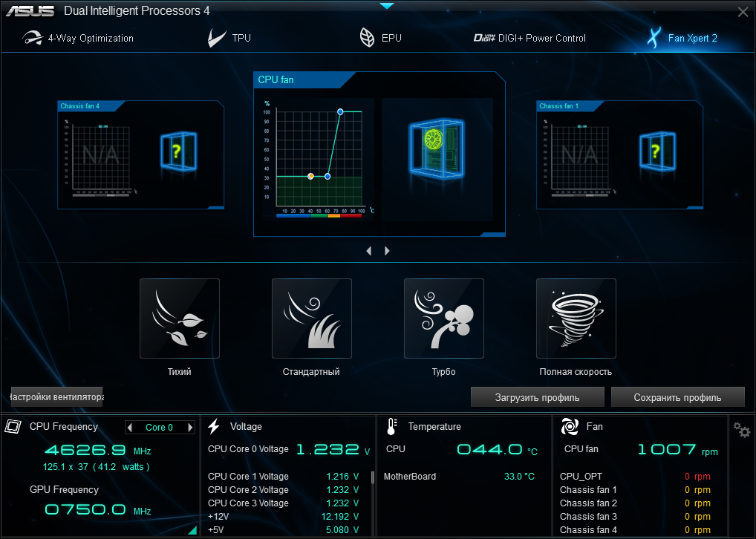Click the Fan swirl icon in monitor
Image resolution: width=756 pixels, height=539 pixels.
[570, 426]
